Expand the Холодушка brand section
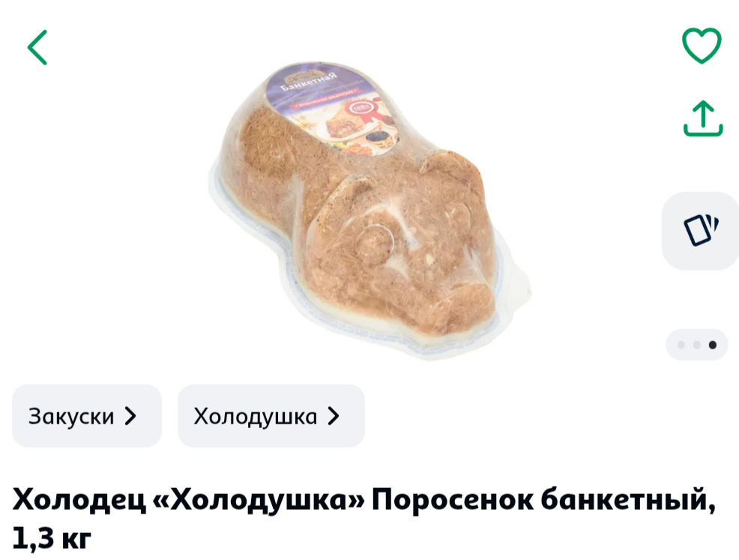 click(x=271, y=416)
